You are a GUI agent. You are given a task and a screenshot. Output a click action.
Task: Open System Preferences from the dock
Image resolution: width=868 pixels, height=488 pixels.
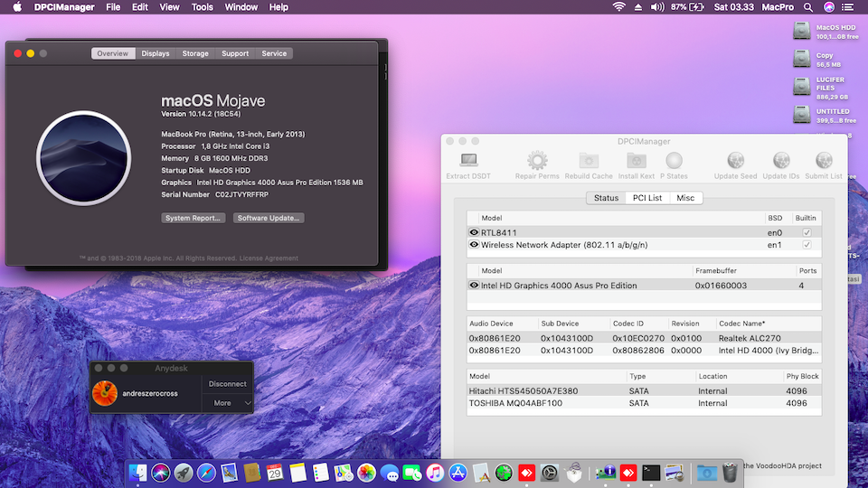point(549,473)
